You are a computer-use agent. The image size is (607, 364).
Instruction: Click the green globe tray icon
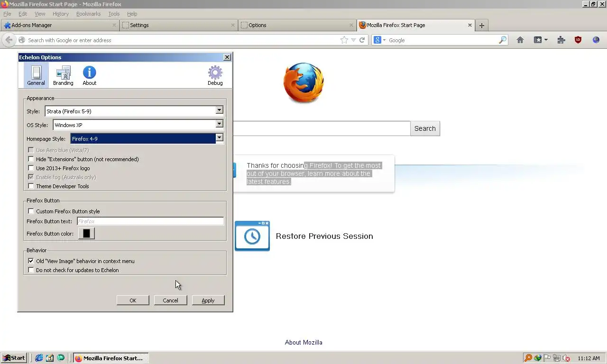[x=538, y=358]
